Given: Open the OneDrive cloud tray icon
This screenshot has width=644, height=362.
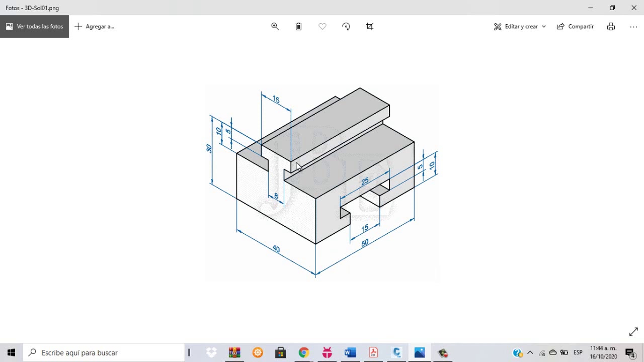Looking at the screenshot, I should (553, 352).
